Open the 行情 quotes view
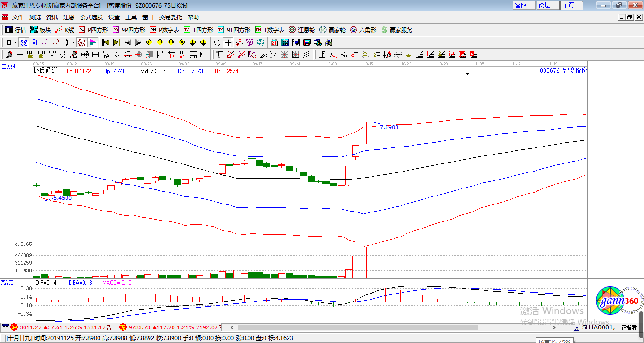Viewport: 644px width, 343px height. (16, 30)
